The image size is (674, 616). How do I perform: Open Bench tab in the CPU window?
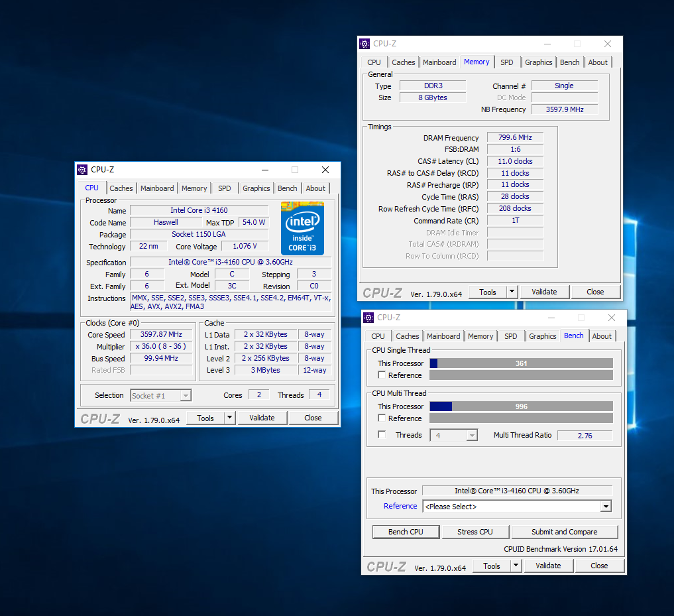(287, 188)
